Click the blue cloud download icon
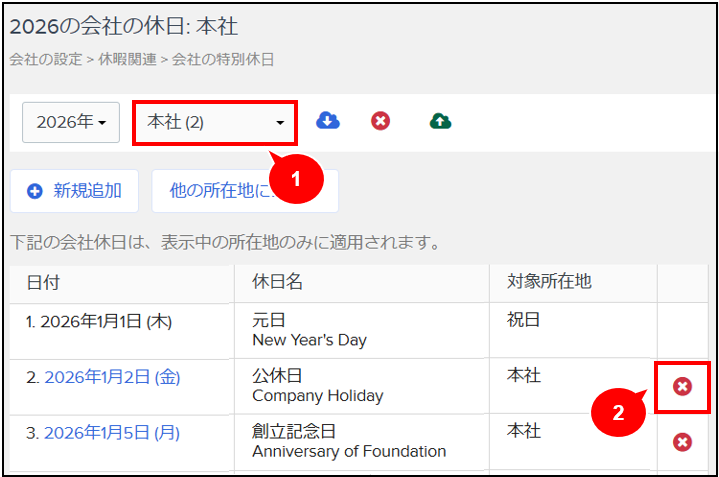The width and height of the screenshot is (719, 477). coord(328,121)
